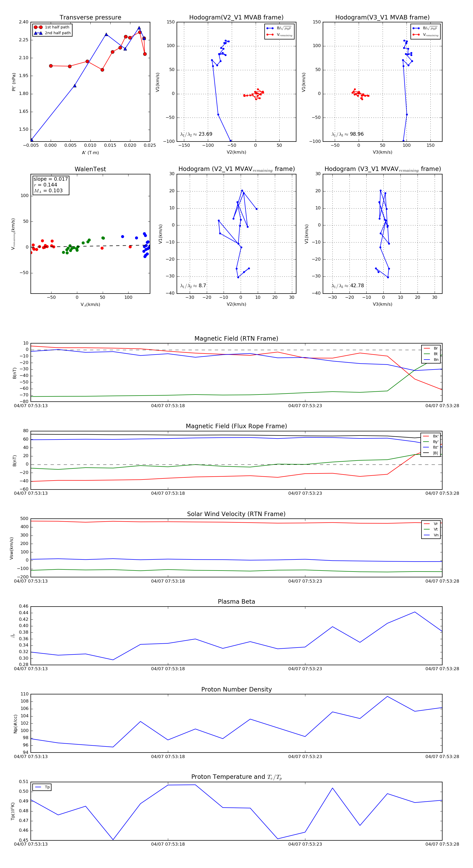Click the "Transverse pressure" plot title
The width and height of the screenshot is (473, 868).
tap(90, 18)
